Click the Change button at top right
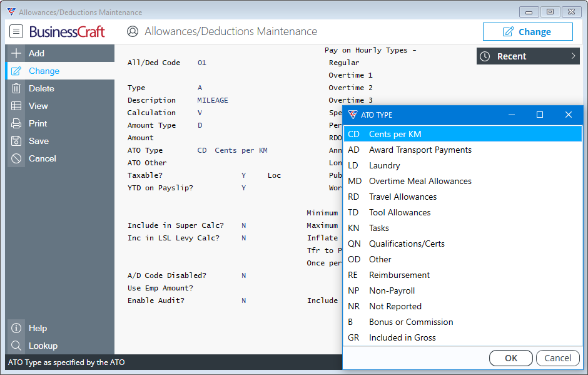The image size is (588, 375). [x=527, y=31]
